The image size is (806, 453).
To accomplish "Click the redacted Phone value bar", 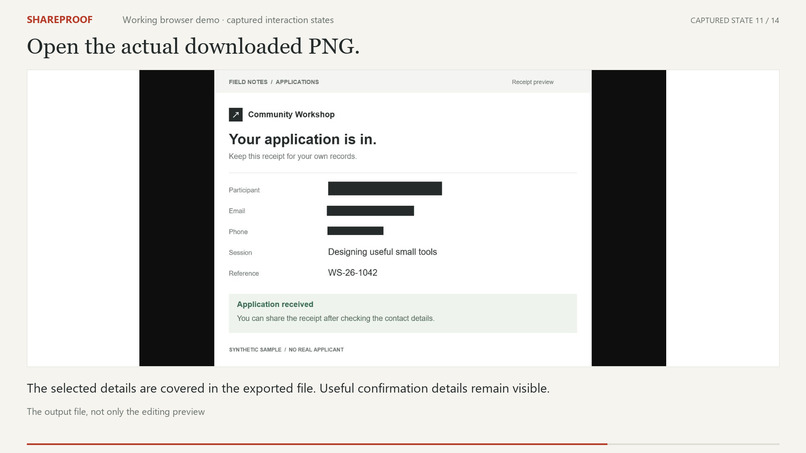I will point(355,231).
